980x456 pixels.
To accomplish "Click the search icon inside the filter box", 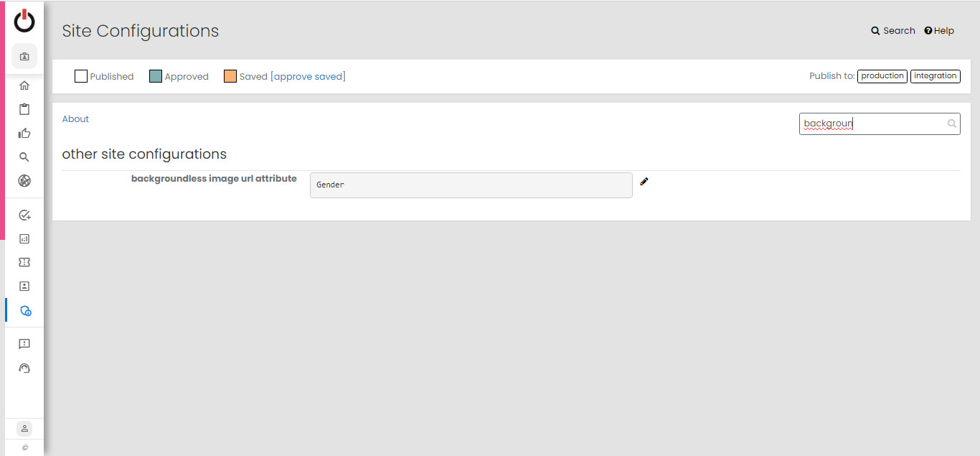I will (952, 124).
